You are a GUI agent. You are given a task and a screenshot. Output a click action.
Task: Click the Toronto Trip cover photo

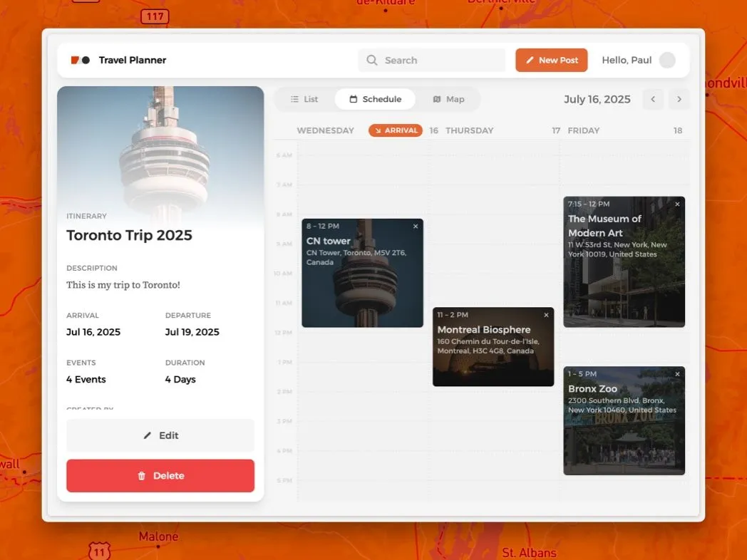point(160,142)
